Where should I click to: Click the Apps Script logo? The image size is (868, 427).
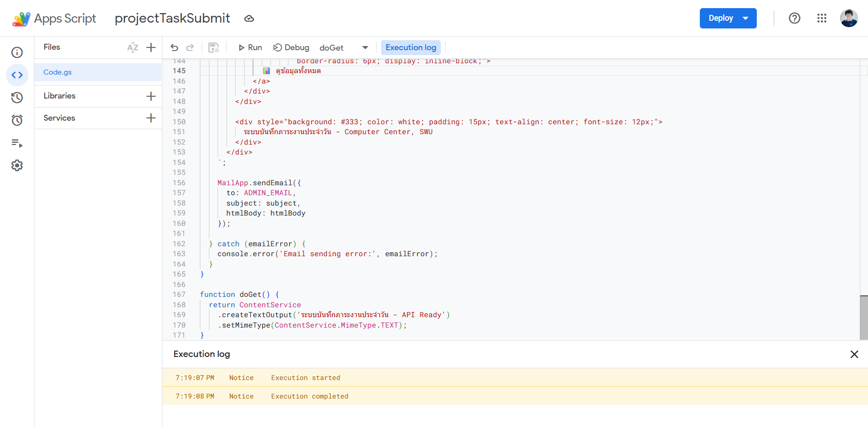pos(54,19)
